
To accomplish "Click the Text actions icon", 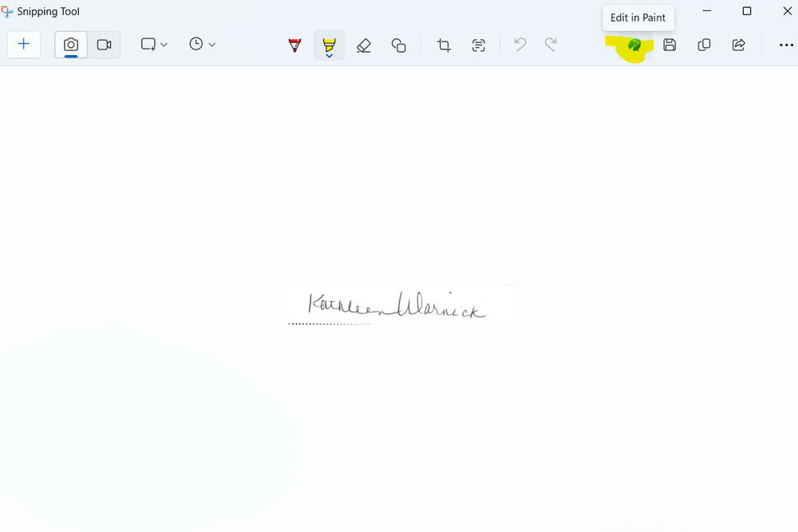I will click(x=479, y=45).
